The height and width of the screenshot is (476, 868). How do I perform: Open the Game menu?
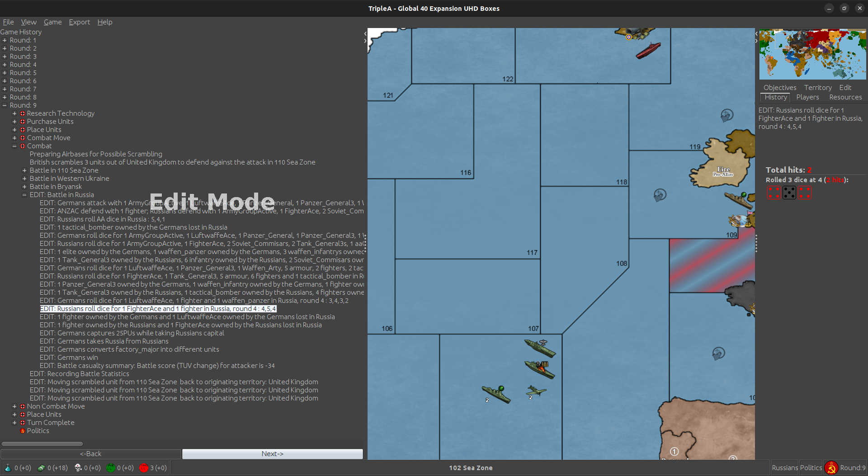[x=52, y=22]
